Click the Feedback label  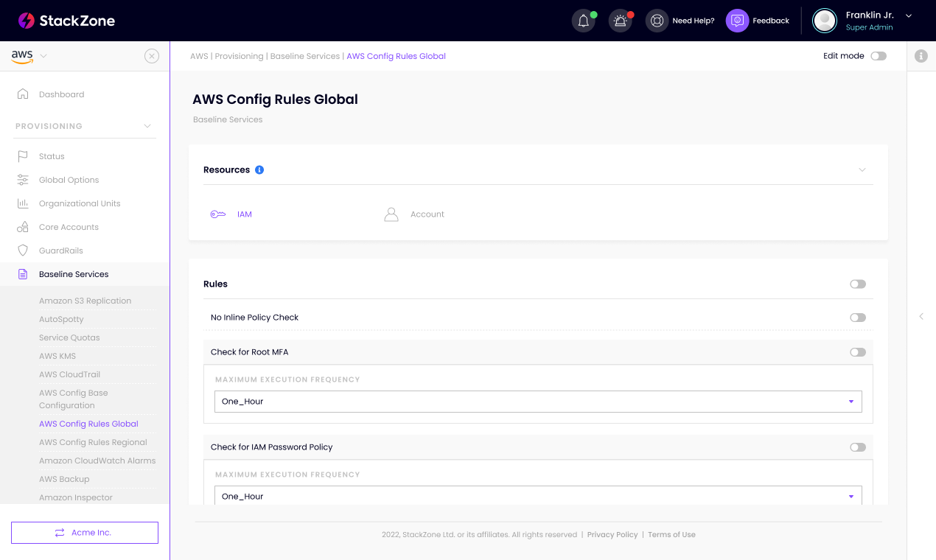[771, 21]
